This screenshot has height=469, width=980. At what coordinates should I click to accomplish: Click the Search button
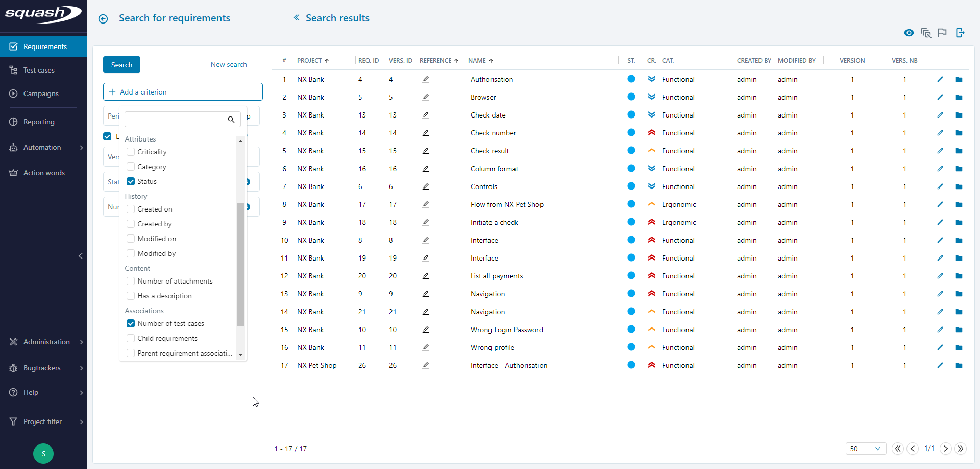(x=121, y=64)
